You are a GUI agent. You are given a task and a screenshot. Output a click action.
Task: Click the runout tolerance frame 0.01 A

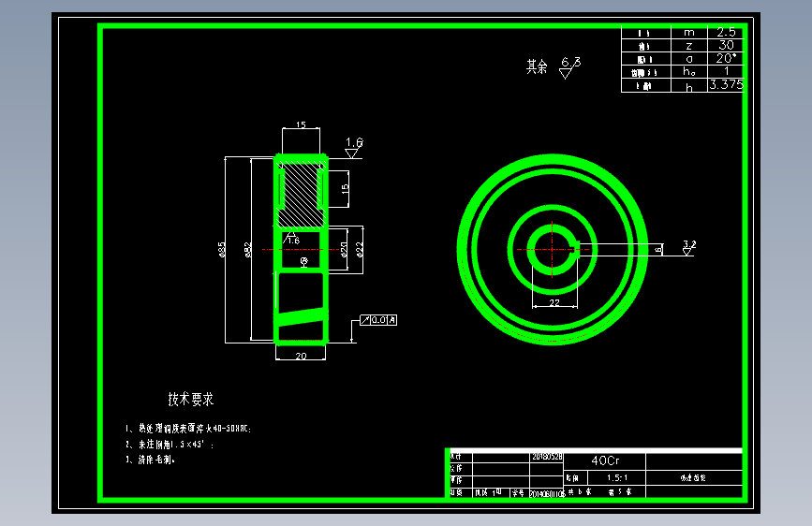378,320
